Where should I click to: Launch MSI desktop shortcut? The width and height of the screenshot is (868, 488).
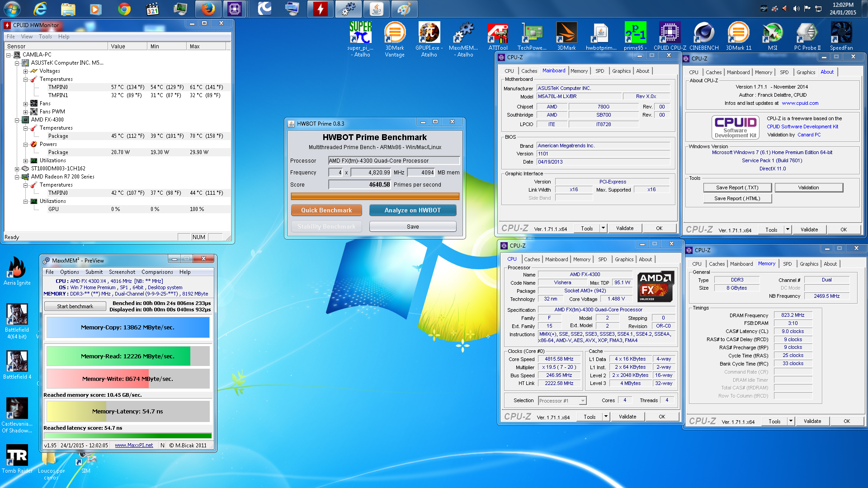[773, 36]
